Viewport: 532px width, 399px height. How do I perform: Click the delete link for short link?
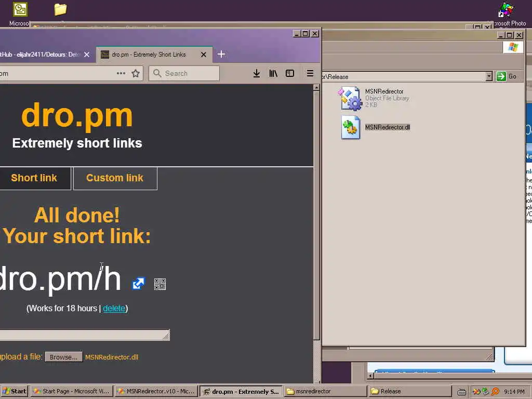tap(114, 308)
